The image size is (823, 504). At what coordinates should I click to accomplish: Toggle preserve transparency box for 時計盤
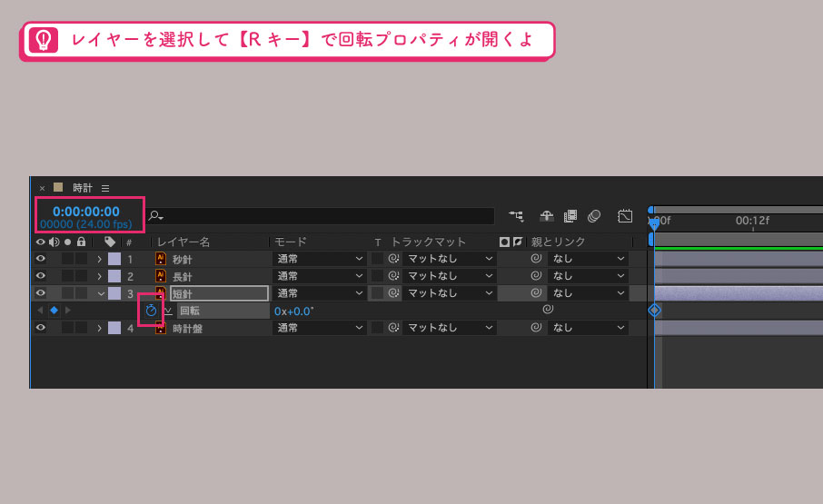coord(377,328)
